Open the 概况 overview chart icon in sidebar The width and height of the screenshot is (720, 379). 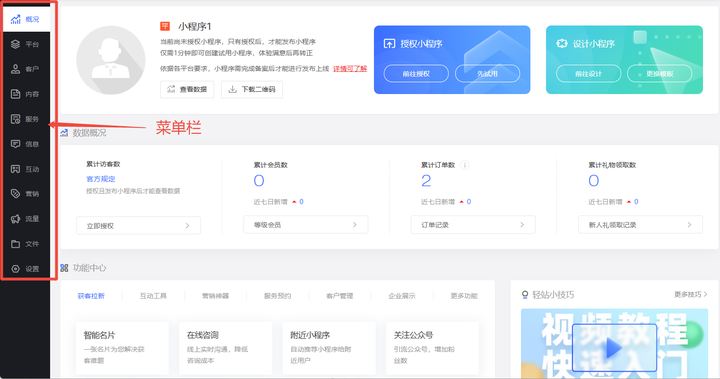click(x=16, y=19)
